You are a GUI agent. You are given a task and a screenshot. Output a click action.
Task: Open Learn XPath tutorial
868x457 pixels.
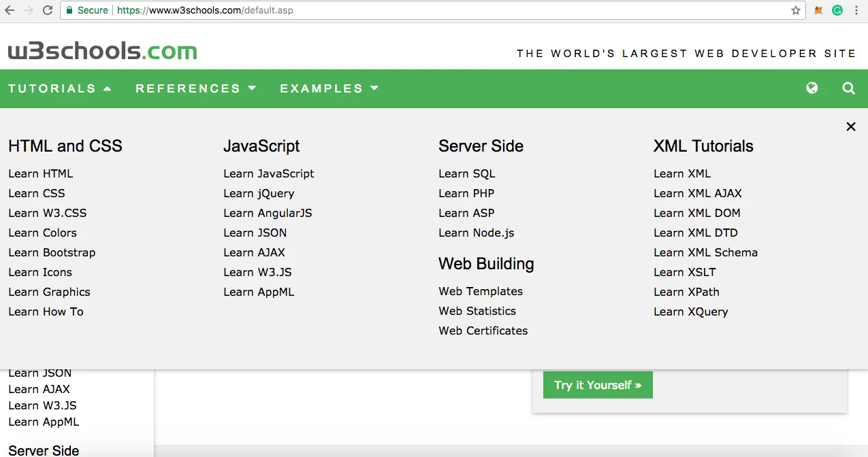coord(686,292)
